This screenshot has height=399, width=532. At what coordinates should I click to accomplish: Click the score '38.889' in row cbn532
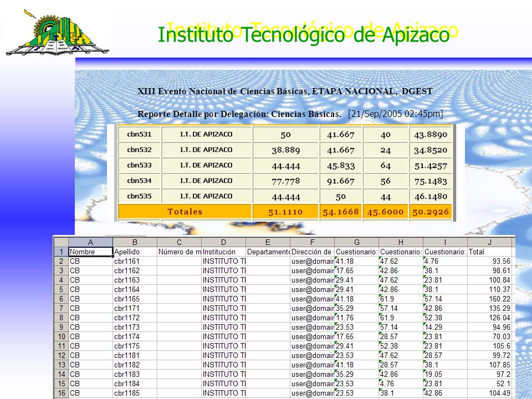[x=286, y=150]
